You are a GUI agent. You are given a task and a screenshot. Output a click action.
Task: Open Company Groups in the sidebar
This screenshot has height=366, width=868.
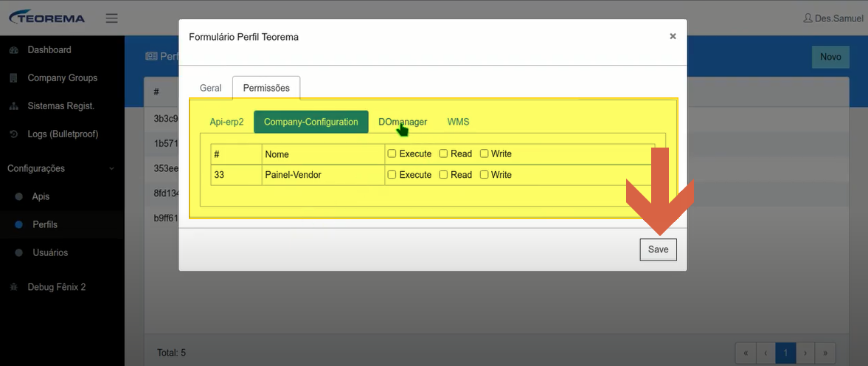pos(63,78)
